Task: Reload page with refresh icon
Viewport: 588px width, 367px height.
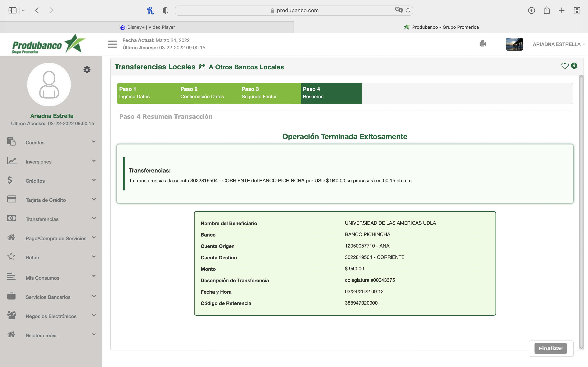Action: (408, 10)
